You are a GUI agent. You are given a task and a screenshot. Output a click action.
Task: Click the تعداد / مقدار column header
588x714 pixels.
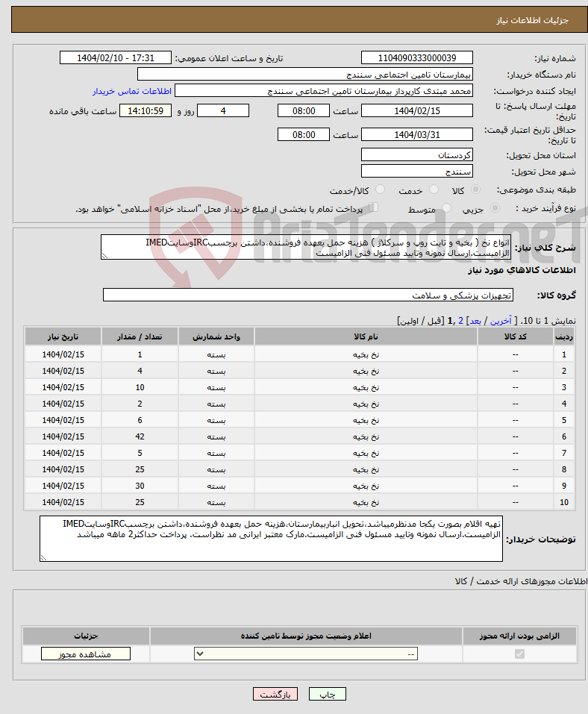[140, 336]
